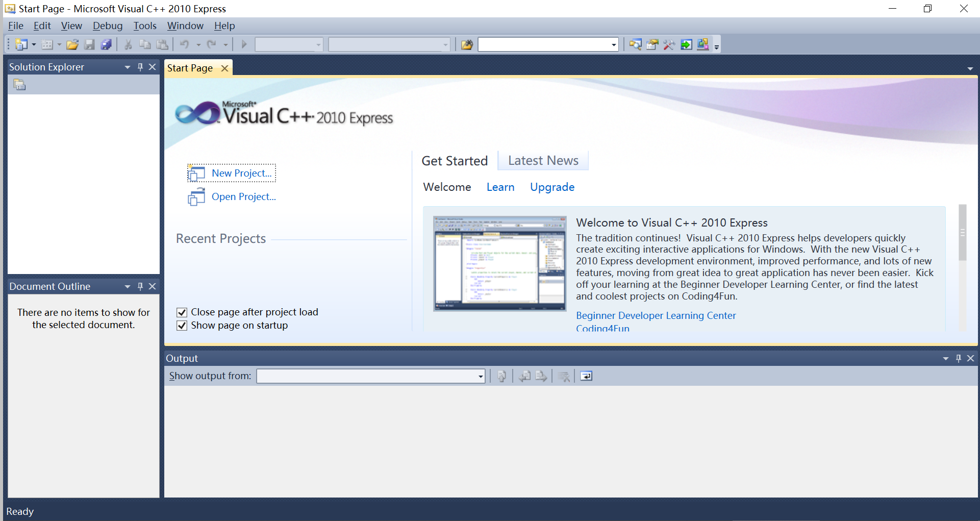
Task: Open the Show output from dropdown
Action: pyautogui.click(x=481, y=377)
